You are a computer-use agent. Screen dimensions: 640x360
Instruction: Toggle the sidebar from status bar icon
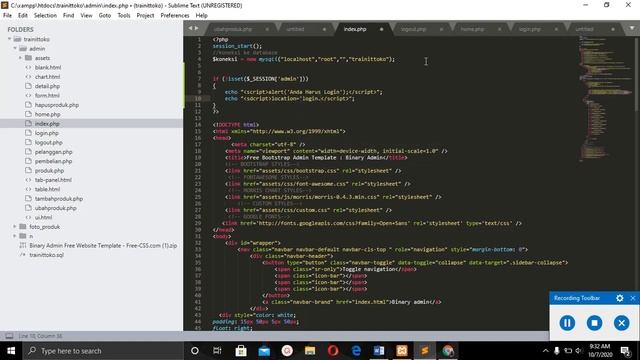pyautogui.click(x=9, y=336)
